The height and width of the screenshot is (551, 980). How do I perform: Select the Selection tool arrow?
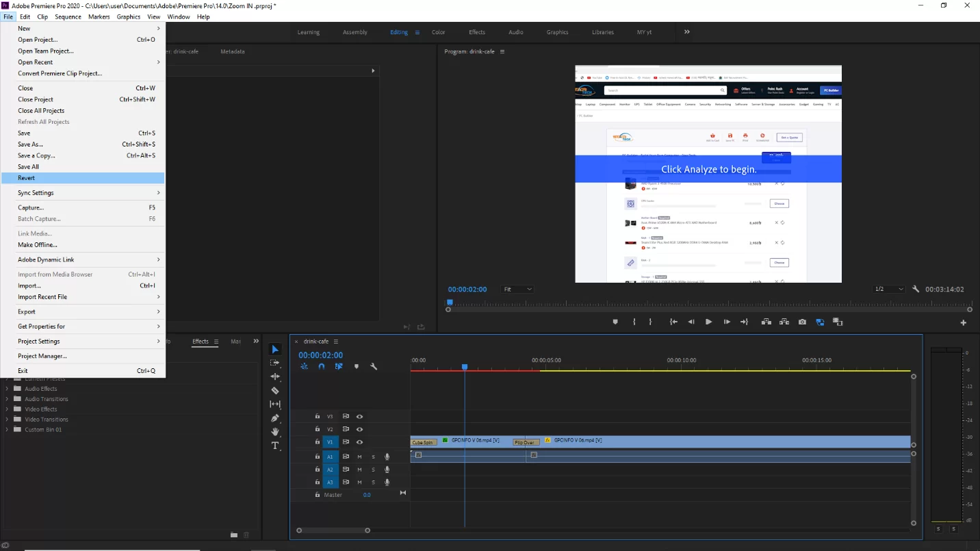pos(275,350)
